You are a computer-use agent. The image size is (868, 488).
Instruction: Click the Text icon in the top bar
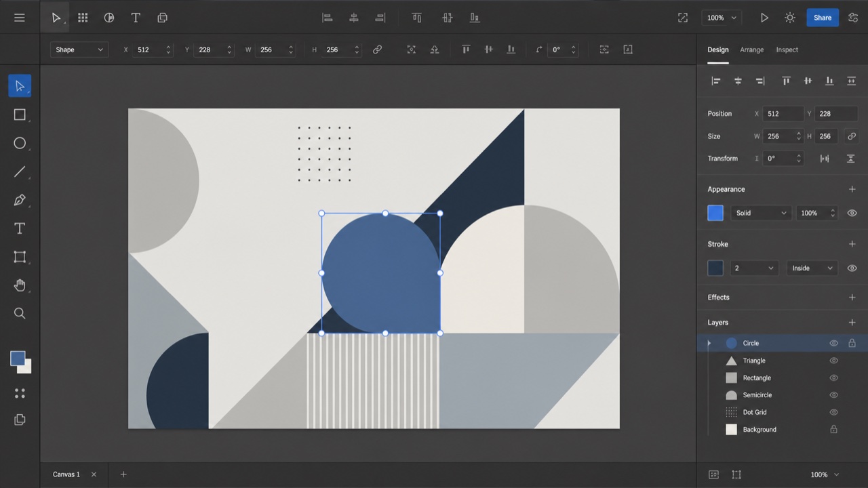pos(136,18)
